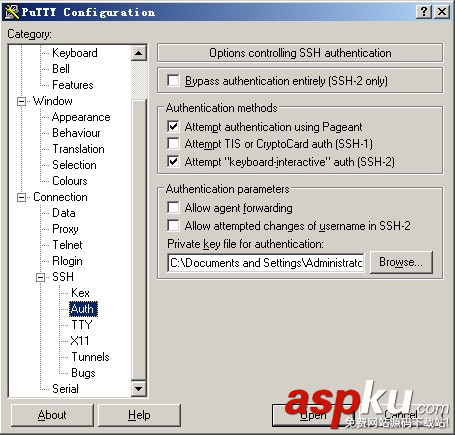Click the question mark help button

coord(424,12)
